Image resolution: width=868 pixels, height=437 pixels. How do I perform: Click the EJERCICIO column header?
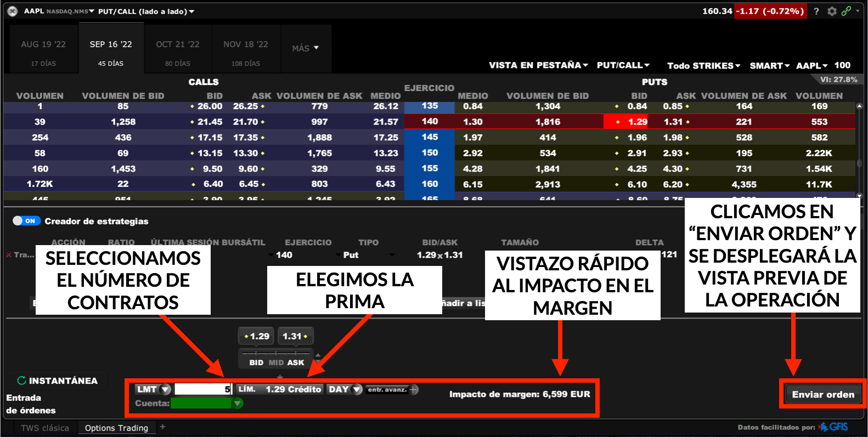pyautogui.click(x=429, y=88)
